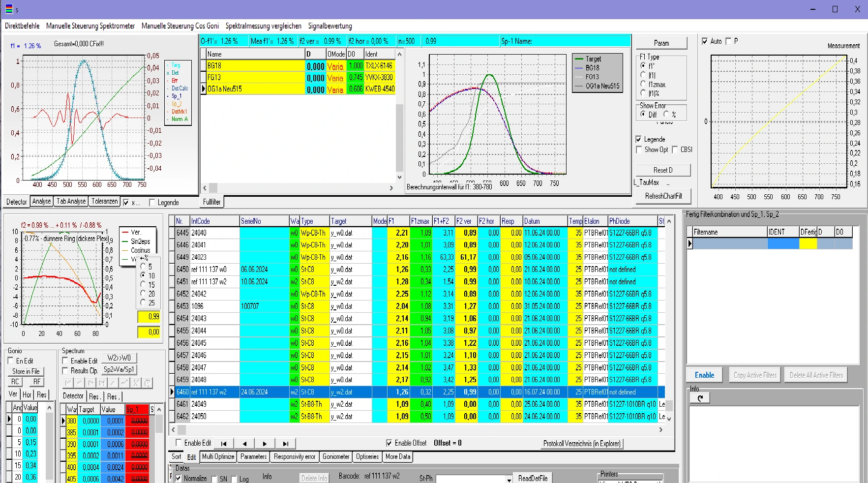Click the Store in File button

26,371
